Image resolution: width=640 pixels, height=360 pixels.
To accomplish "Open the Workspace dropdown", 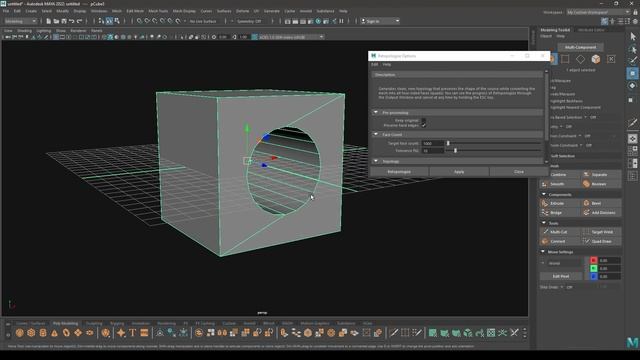I will [598, 12].
